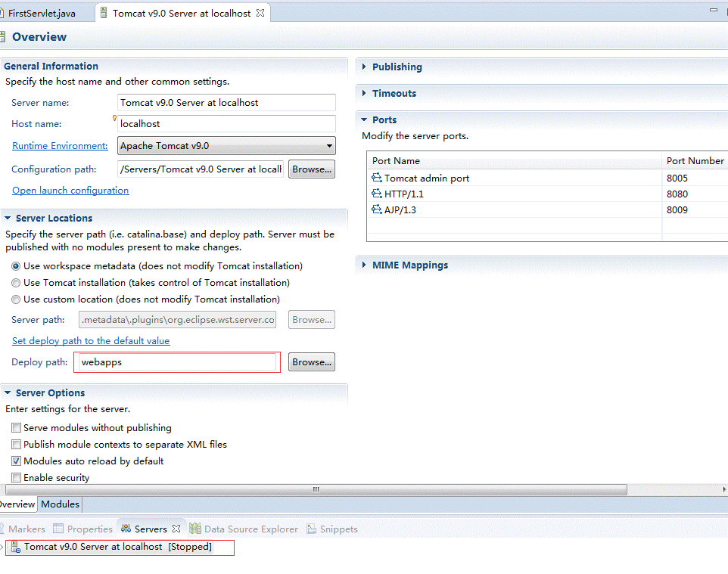The height and width of the screenshot is (574, 728).
Task: Expand the Publishing section
Action: (x=364, y=67)
